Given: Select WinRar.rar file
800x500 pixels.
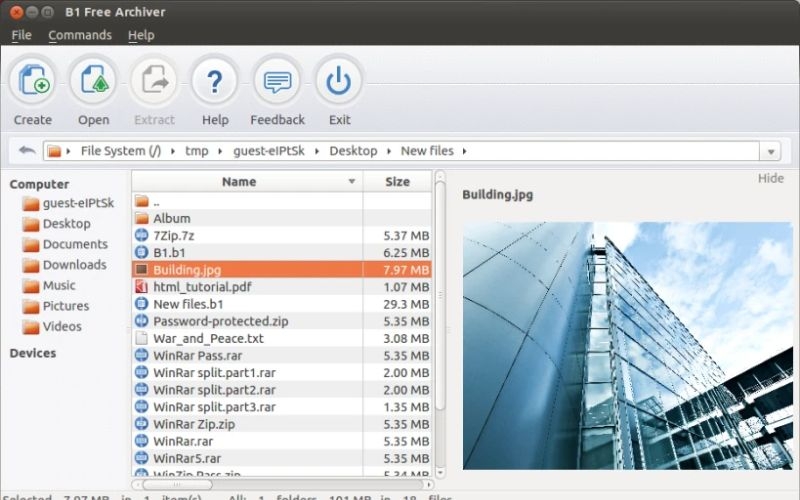Looking at the screenshot, I should tap(281, 441).
